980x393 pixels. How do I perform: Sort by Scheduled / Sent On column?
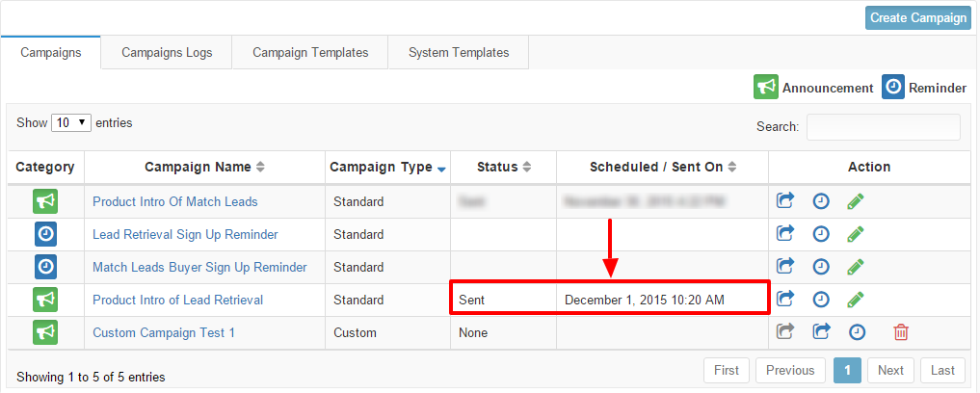point(662,167)
